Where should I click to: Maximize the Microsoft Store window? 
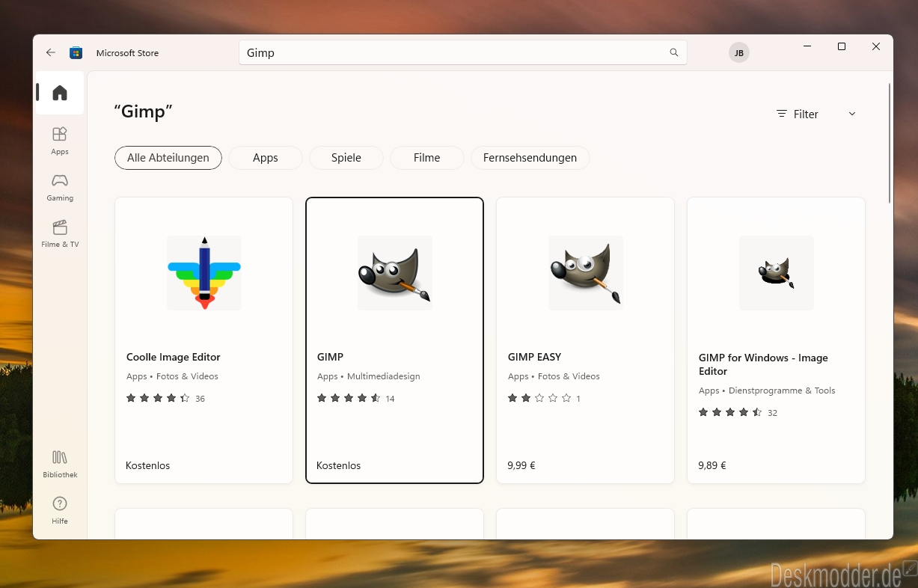coord(842,46)
